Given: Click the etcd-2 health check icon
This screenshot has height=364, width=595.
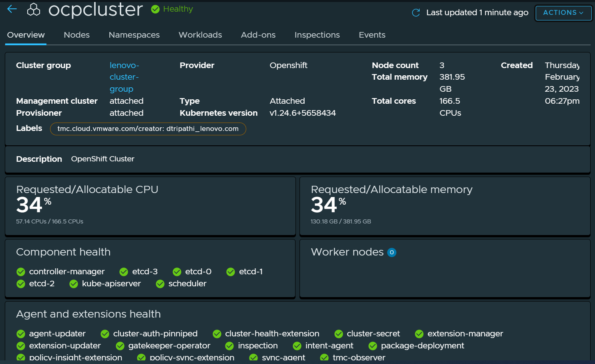Looking at the screenshot, I should tap(21, 284).
